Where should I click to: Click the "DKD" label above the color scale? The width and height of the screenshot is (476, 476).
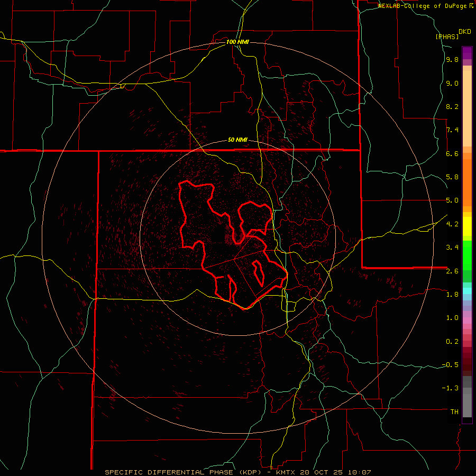tap(465, 32)
